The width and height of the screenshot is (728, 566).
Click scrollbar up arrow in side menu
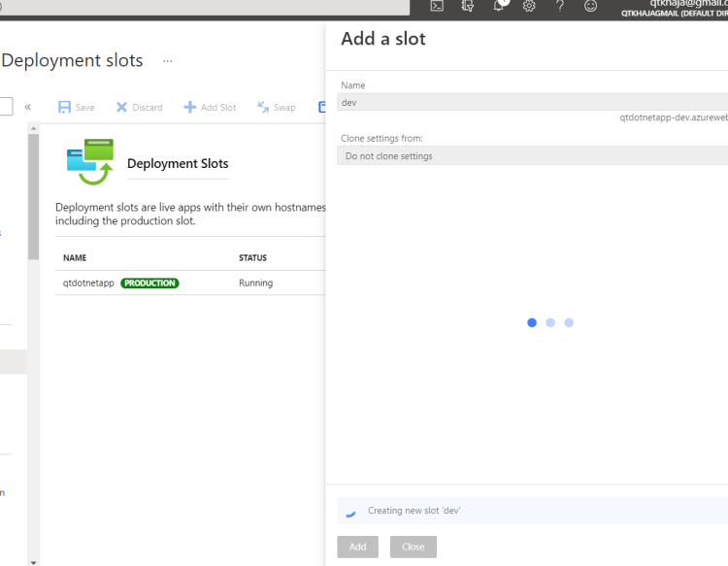pyautogui.click(x=33, y=128)
